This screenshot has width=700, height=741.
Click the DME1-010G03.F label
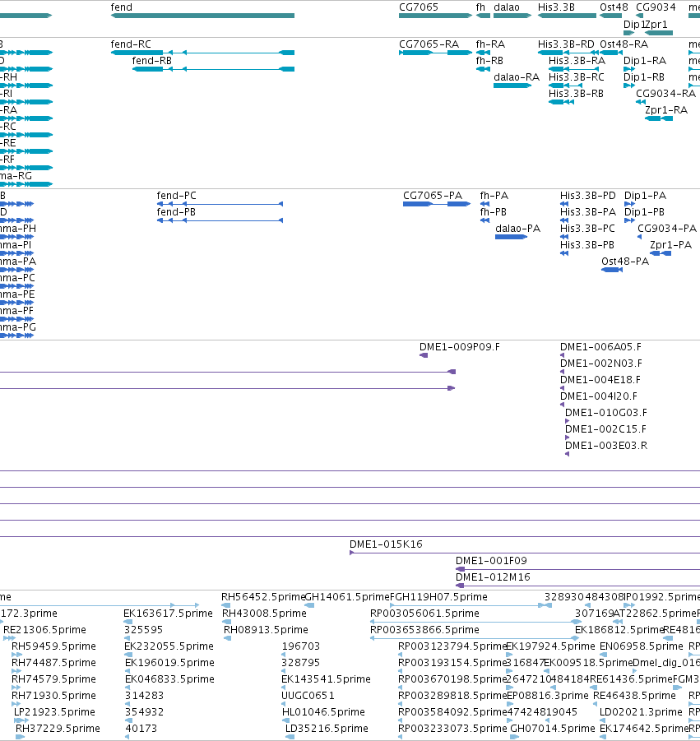pyautogui.click(x=606, y=413)
